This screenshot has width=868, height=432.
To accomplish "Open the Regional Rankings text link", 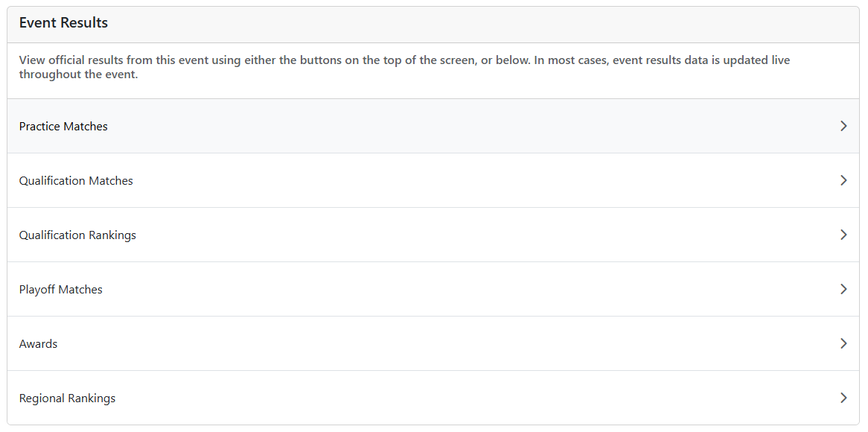I will (x=67, y=398).
